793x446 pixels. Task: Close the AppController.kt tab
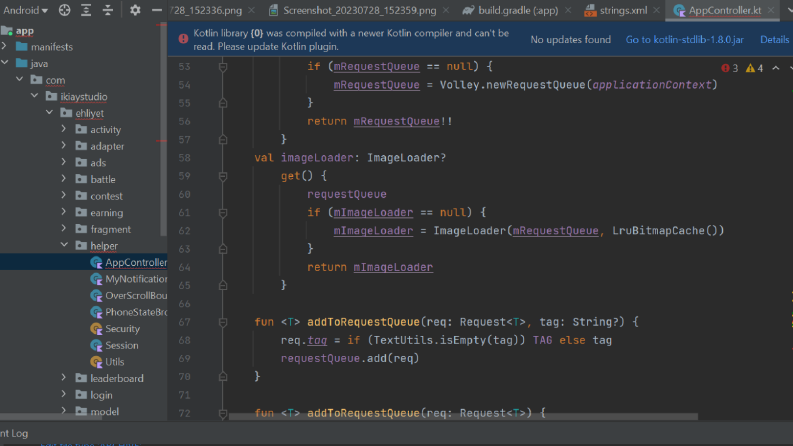tap(771, 10)
